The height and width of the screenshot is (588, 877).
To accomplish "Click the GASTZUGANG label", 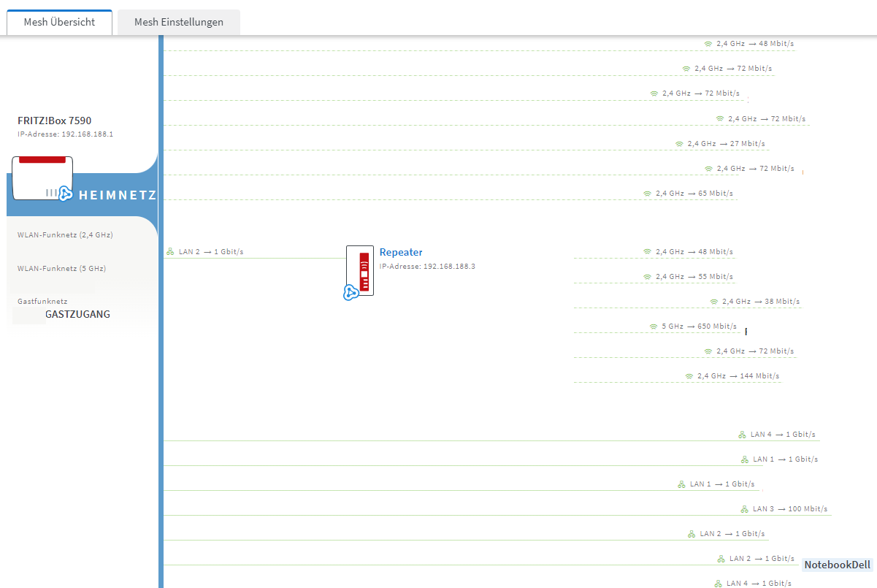I will click(77, 314).
